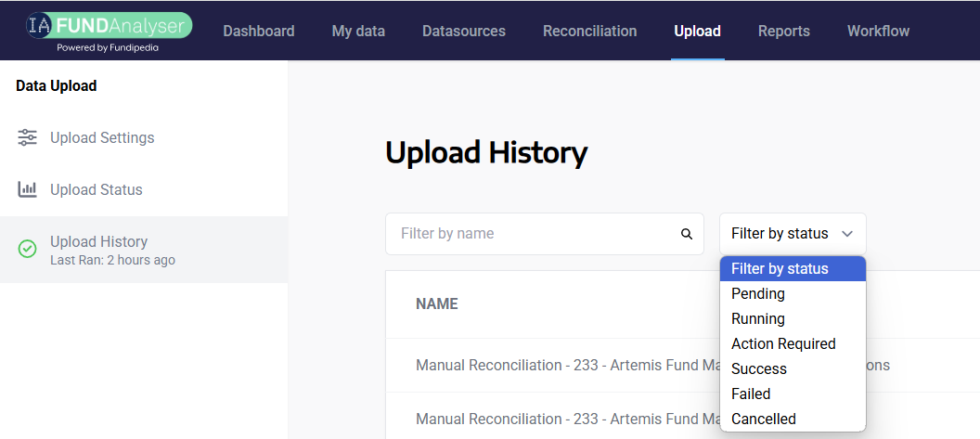Click the Upload History green checkmark icon
Screen dimensions: 980x439
[x=28, y=249]
